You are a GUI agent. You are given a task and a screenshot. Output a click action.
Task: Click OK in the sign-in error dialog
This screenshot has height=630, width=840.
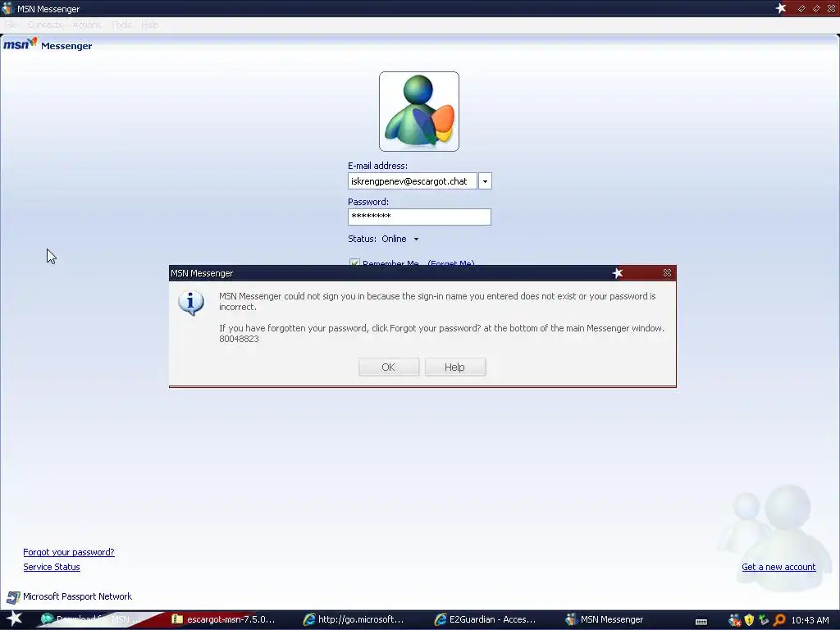click(388, 367)
